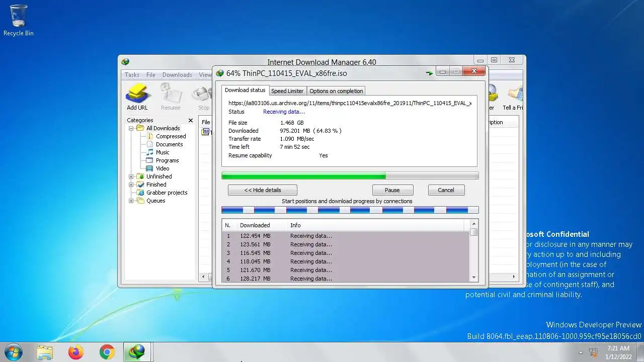Select the Documents category
Image resolution: width=644 pixels, height=362 pixels.
(169, 144)
